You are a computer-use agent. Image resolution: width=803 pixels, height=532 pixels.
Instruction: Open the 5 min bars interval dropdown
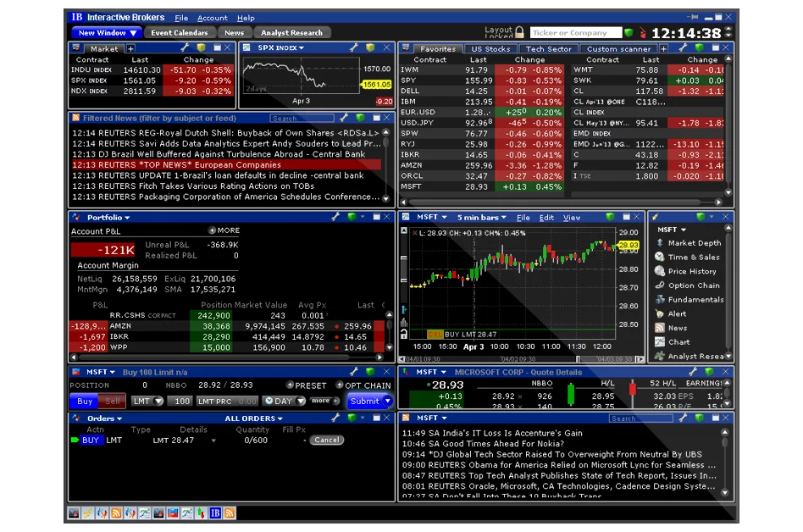click(481, 218)
